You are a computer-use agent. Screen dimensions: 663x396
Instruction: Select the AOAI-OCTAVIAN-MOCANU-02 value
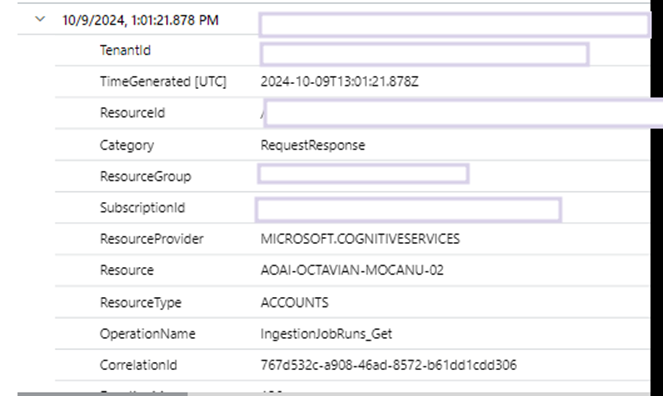[x=352, y=270]
